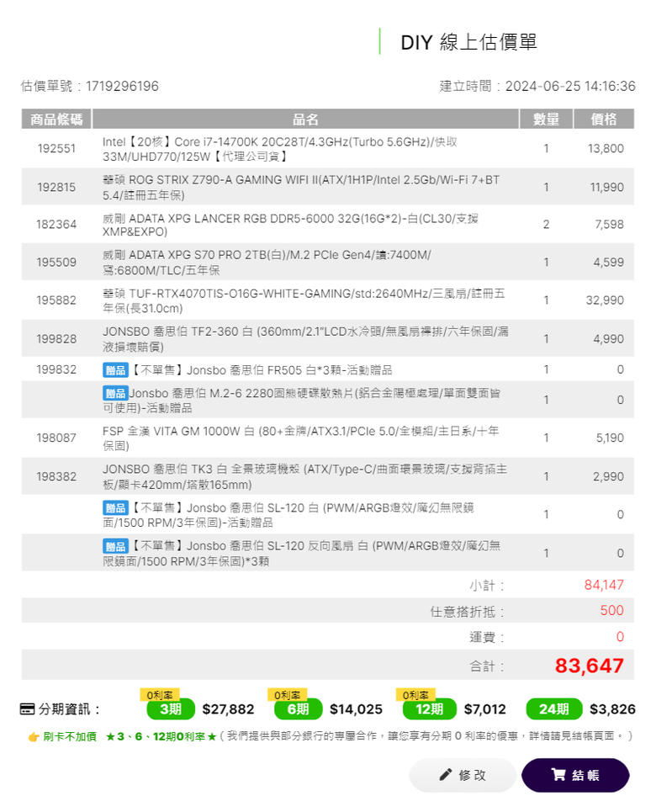Click the price 32,990
Image resolution: width=656 pixels, height=812 pixels.
605,300
